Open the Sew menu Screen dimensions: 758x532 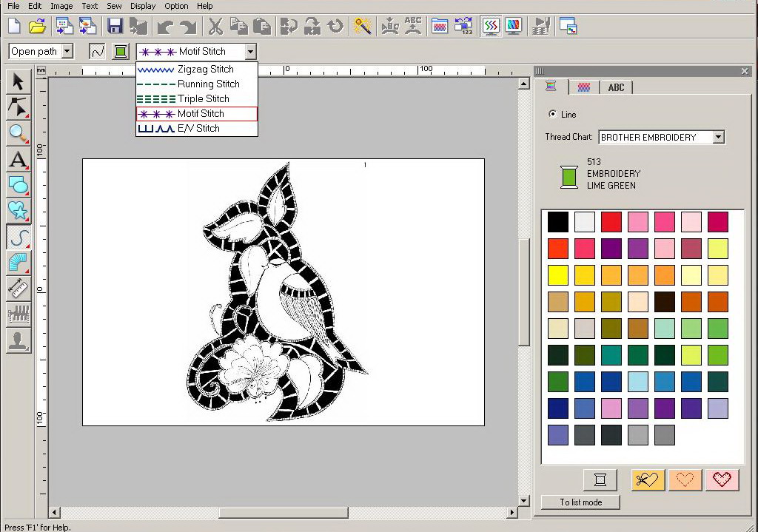[x=114, y=6]
